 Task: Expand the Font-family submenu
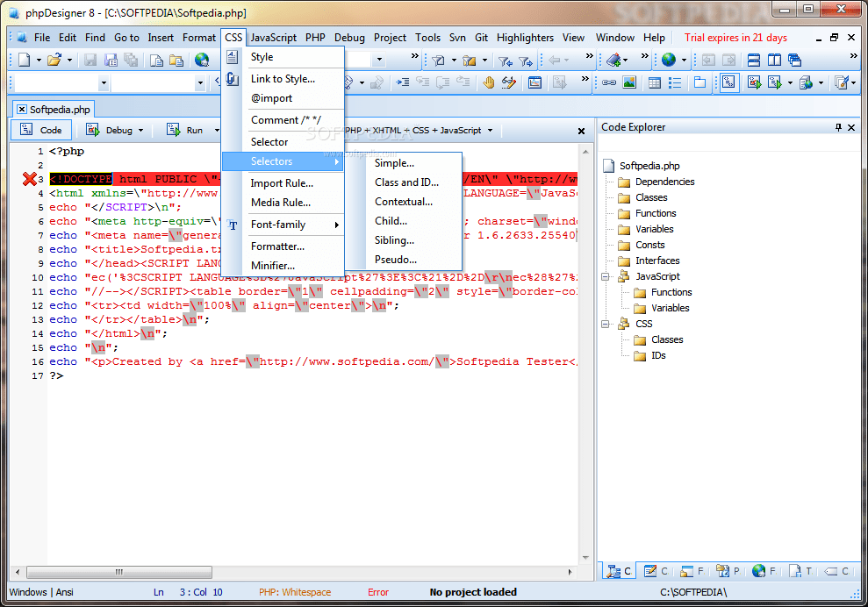[x=283, y=224]
